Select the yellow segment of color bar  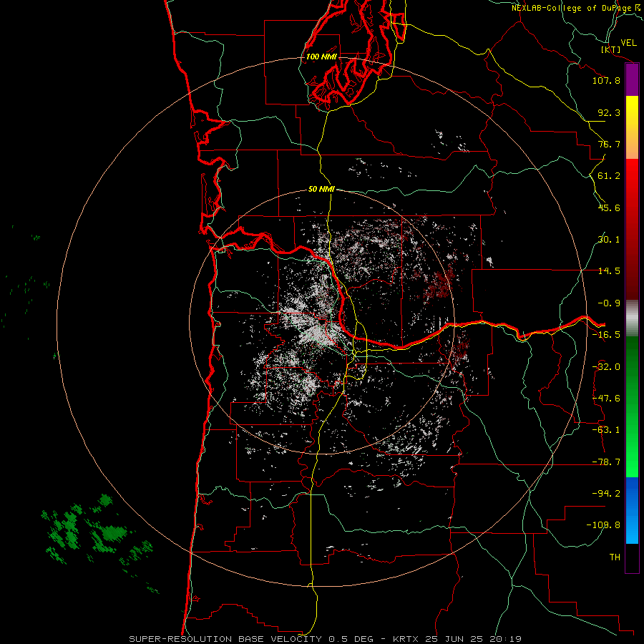(x=632, y=127)
